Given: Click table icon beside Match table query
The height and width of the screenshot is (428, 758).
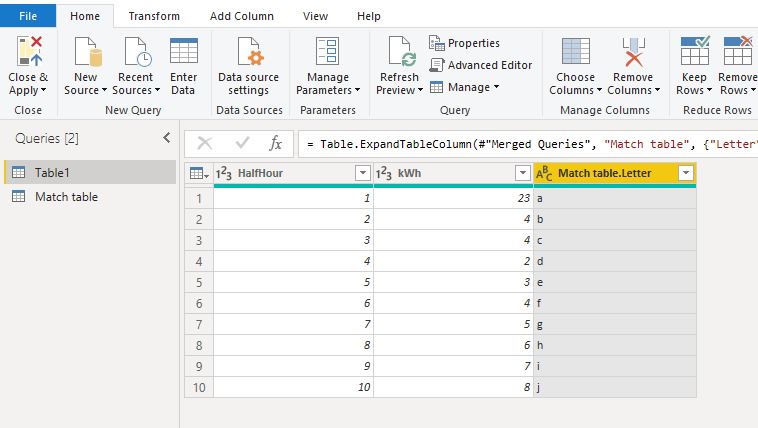Looking at the screenshot, I should click(18, 196).
